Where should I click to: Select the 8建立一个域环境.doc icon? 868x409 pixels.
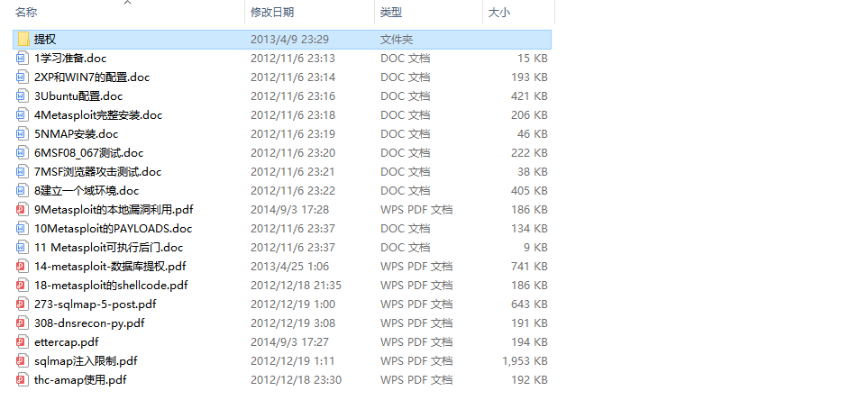22,191
